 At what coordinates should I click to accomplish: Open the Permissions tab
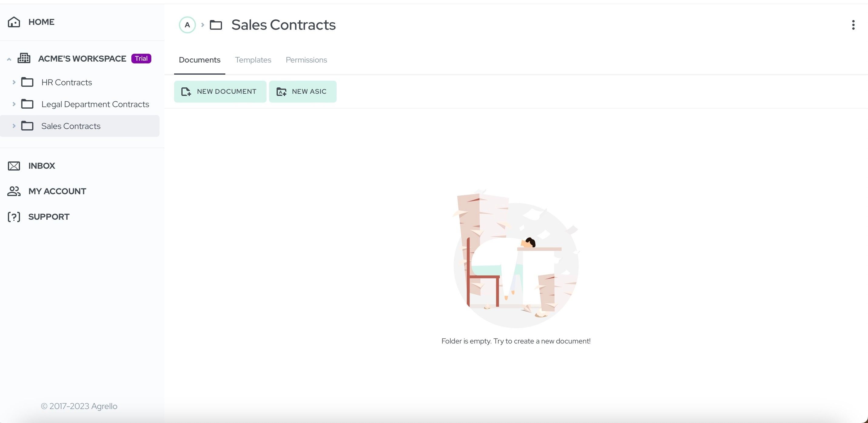pos(306,60)
